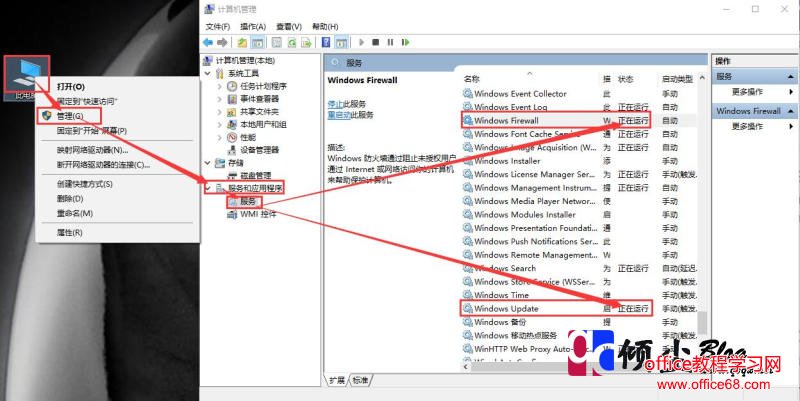Choose 属性(R) in the context menu
This screenshot has height=401, width=800.
pos(117,233)
